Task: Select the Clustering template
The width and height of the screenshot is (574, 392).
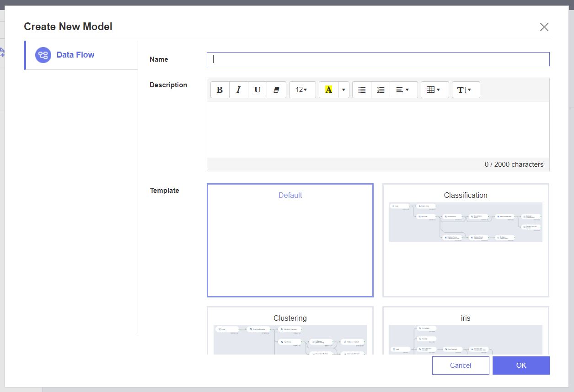Action: tap(290, 330)
